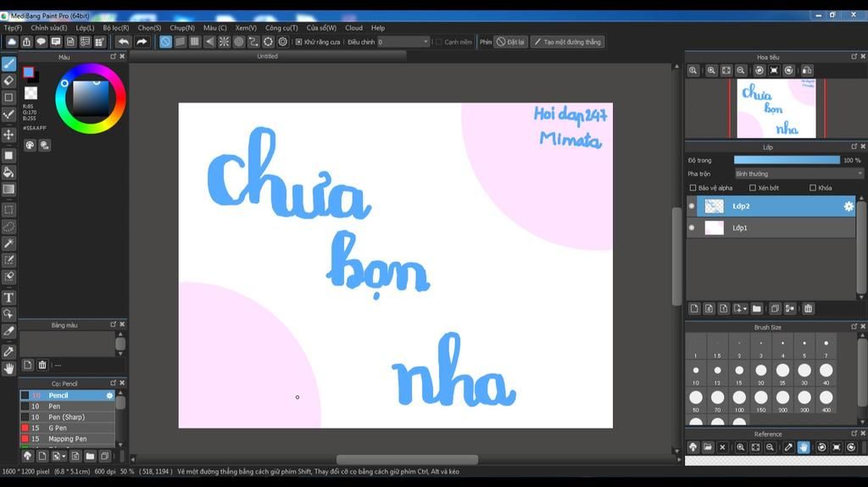Zoom out on the navigator preview

click(x=741, y=70)
